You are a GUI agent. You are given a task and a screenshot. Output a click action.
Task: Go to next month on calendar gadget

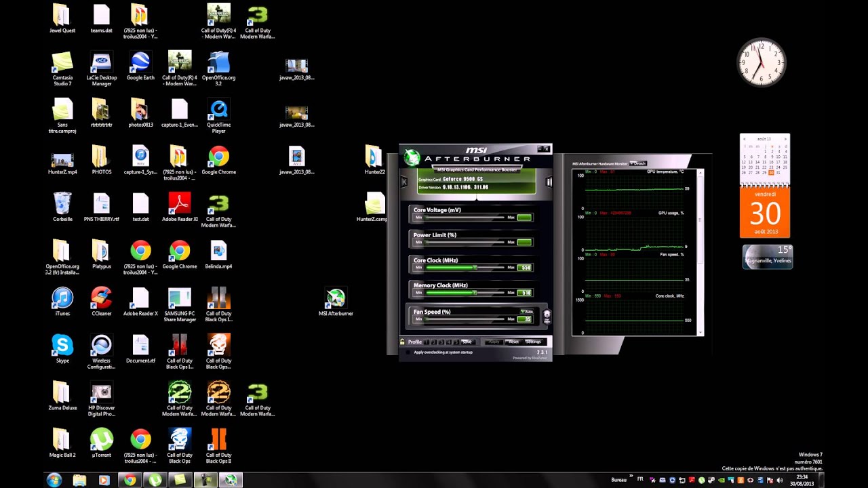click(x=785, y=138)
